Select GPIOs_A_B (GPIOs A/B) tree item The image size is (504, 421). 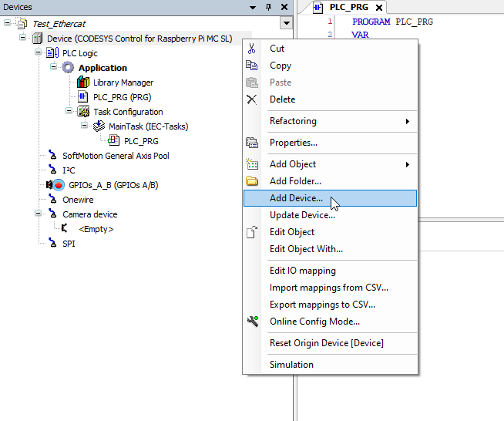coord(113,185)
